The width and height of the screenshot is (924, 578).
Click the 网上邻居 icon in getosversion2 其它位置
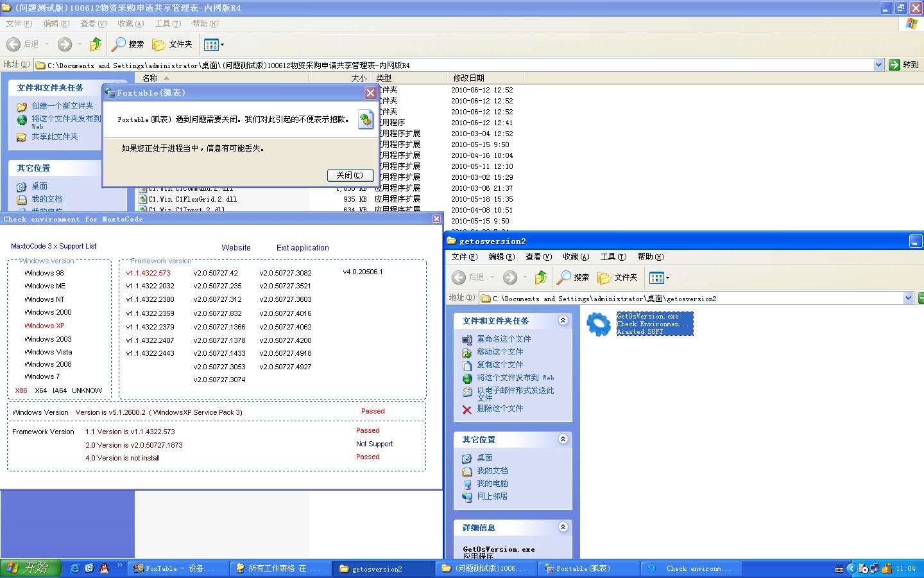coord(467,497)
